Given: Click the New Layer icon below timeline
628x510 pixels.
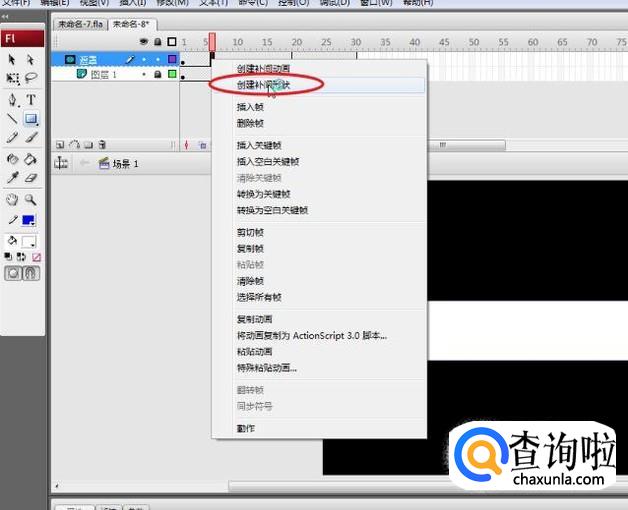Looking at the screenshot, I should tap(60, 145).
